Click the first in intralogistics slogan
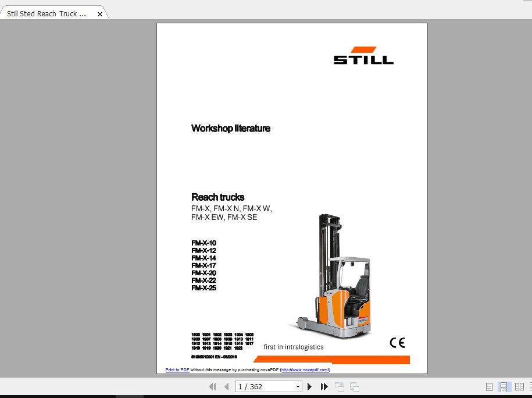This screenshot has width=532, height=398. tap(294, 347)
